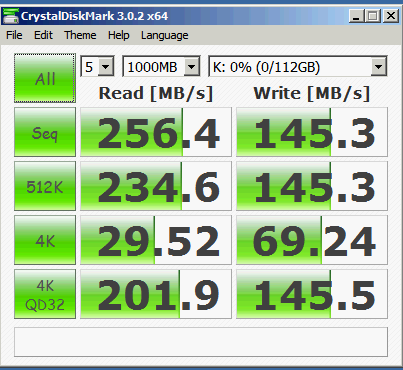Click the Seq read result 256.4
The height and width of the screenshot is (370, 403).
click(156, 132)
